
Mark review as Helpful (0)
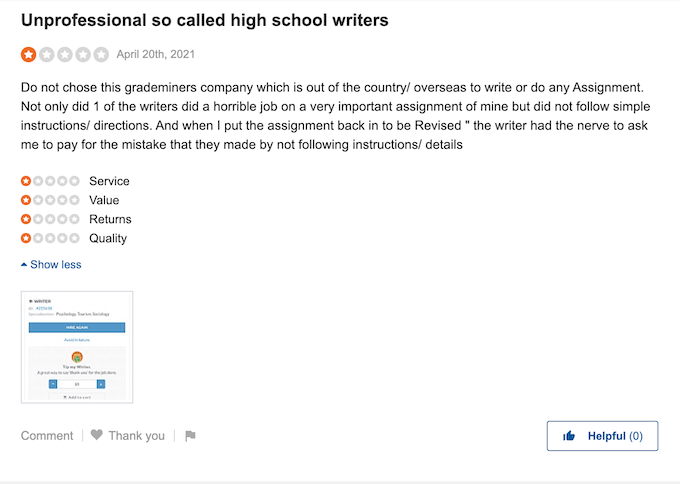(602, 436)
